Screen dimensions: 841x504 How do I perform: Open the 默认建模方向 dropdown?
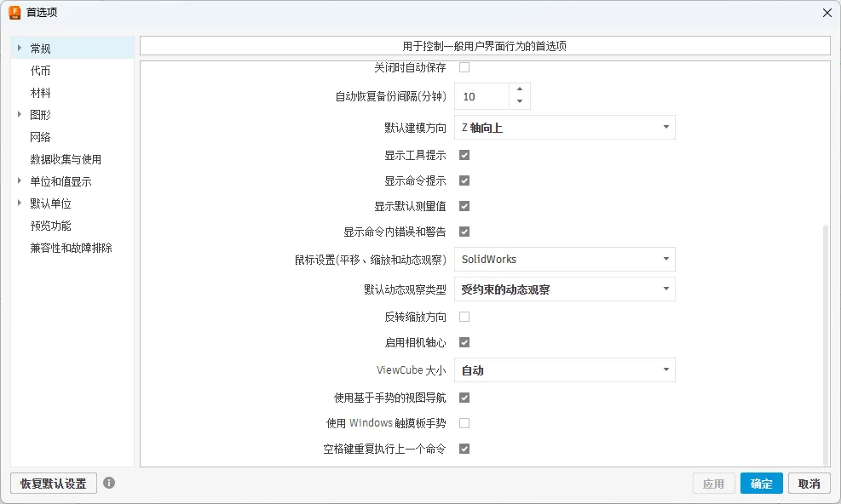tap(565, 128)
